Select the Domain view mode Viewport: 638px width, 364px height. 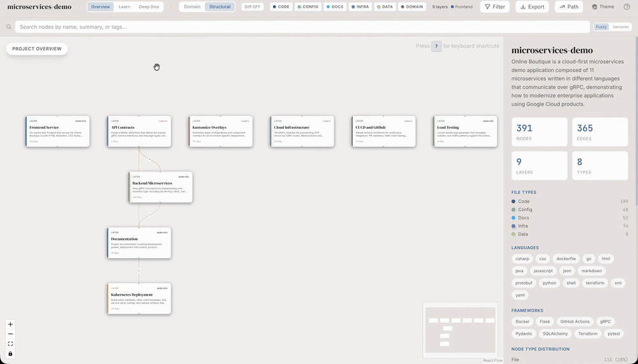point(192,6)
